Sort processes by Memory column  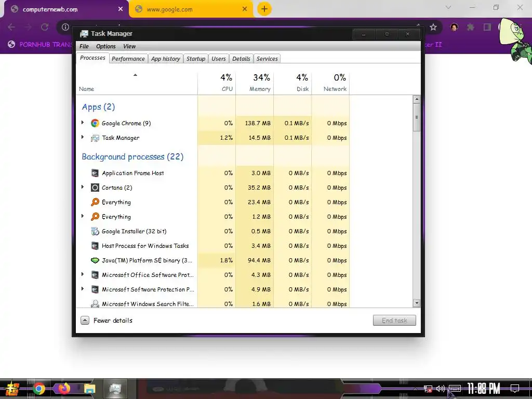255,83
